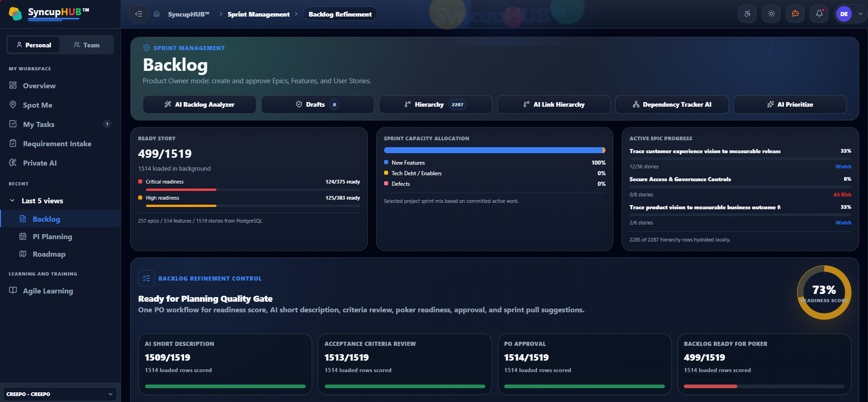Open Backlog Ready For Poker card
This screenshot has width=868, height=402.
[x=764, y=364]
